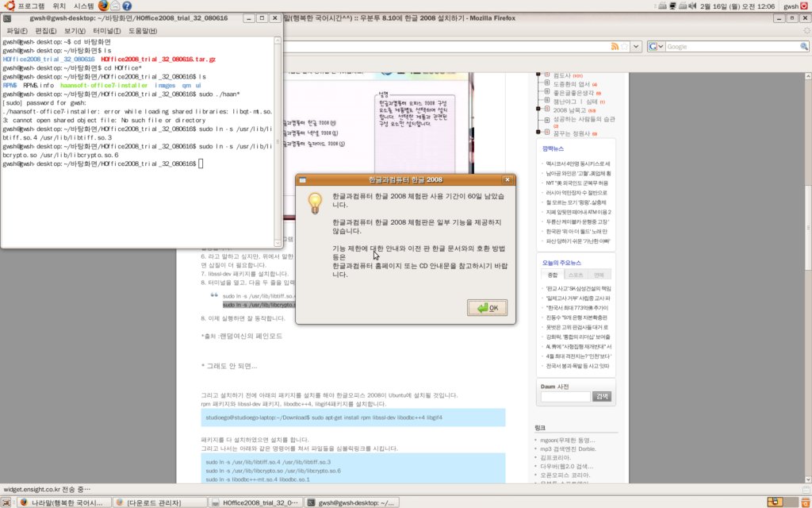Open the 프로그램 applications menu
Image resolution: width=812 pixels, height=508 pixels.
coord(31,6)
